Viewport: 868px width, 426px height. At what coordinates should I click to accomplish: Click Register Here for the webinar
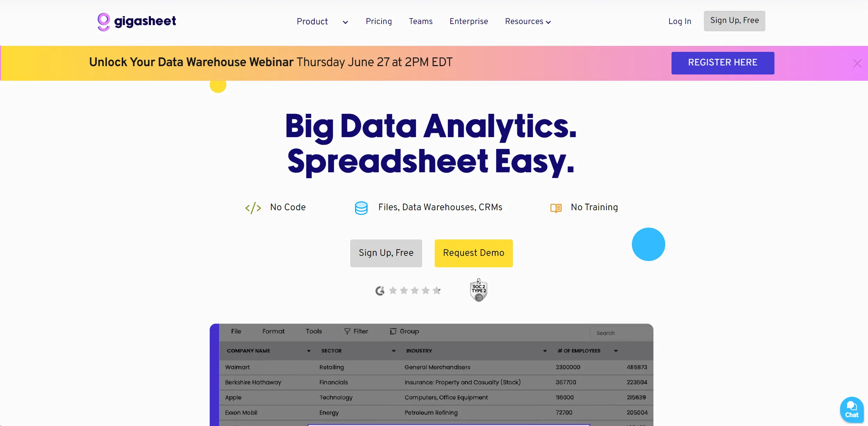tap(722, 63)
